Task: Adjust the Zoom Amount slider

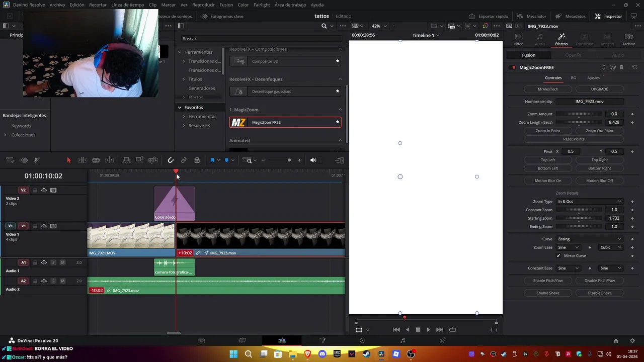Action: (x=579, y=114)
